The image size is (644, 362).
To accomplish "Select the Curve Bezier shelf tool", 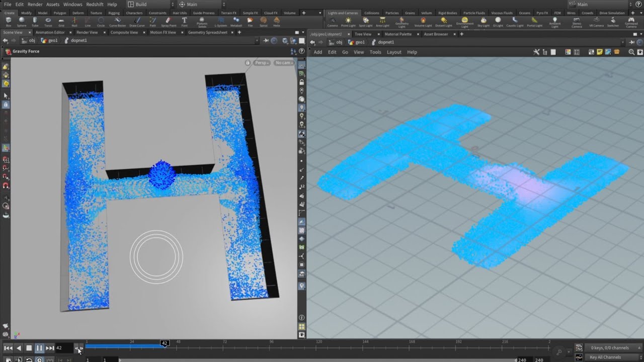I will click(117, 22).
